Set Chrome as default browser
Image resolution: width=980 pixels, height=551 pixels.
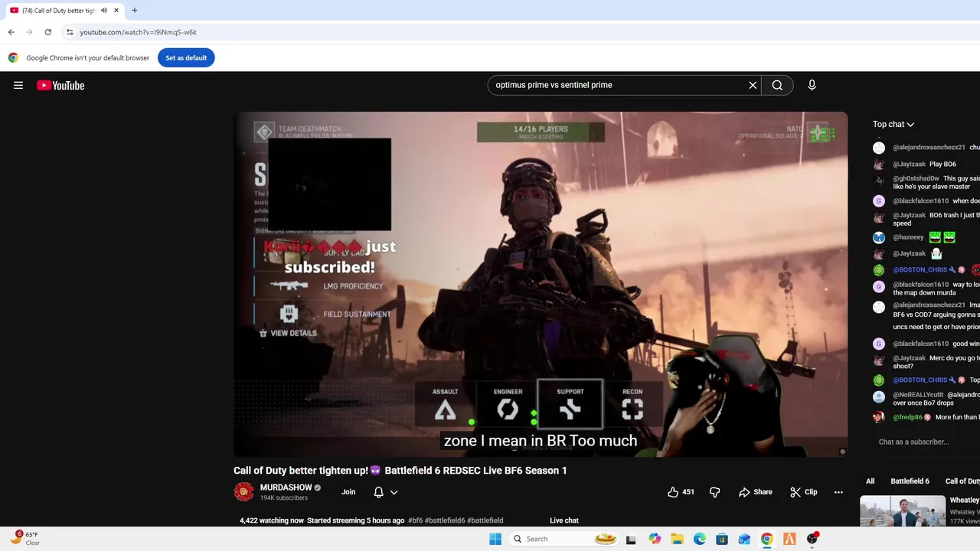coord(186,57)
